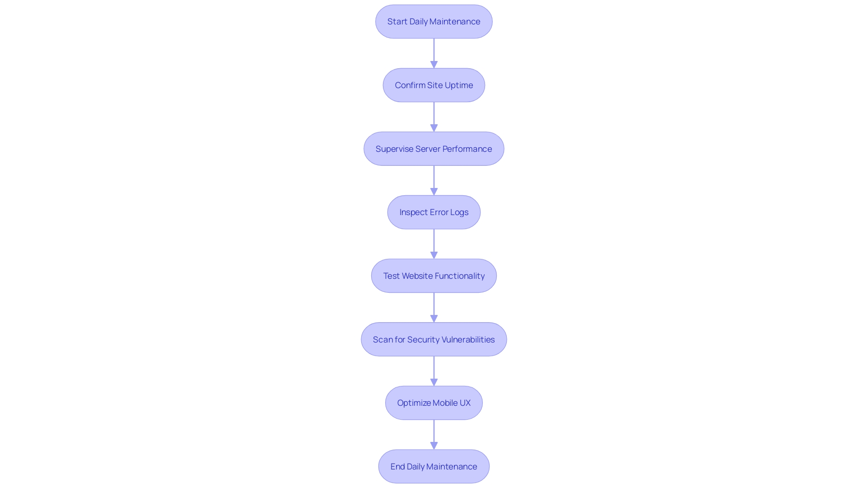Click the Confirm Site Uptime node
Viewport: 868px width, 488px height.
point(434,84)
